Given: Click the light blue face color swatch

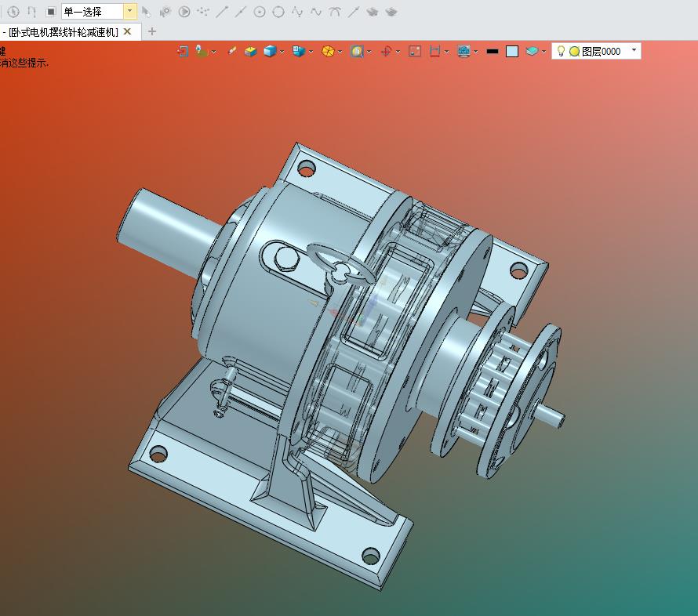Looking at the screenshot, I should click(x=512, y=52).
